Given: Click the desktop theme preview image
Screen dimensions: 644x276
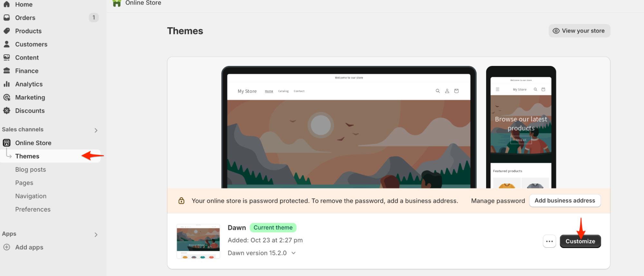Looking at the screenshot, I should (x=349, y=127).
